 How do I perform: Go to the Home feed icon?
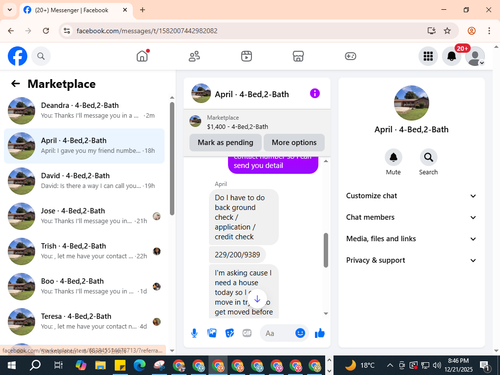(x=142, y=56)
